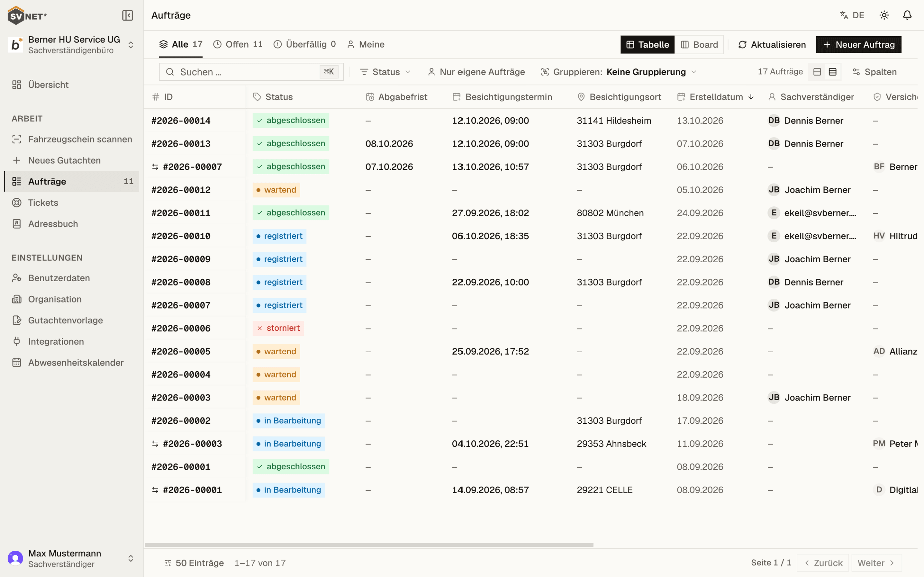Sort by Erstelldatum column header

715,97
